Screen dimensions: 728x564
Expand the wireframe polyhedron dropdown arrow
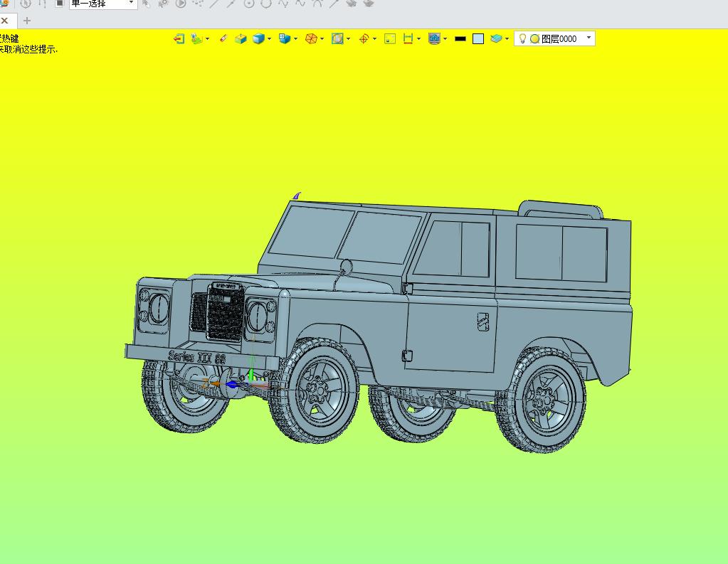pyautogui.click(x=322, y=39)
